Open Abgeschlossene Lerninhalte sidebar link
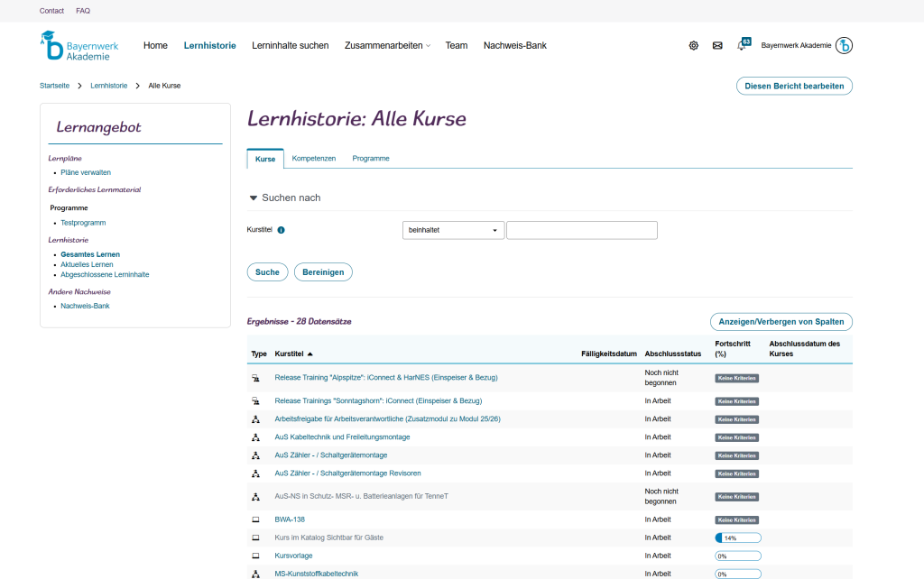 (105, 274)
